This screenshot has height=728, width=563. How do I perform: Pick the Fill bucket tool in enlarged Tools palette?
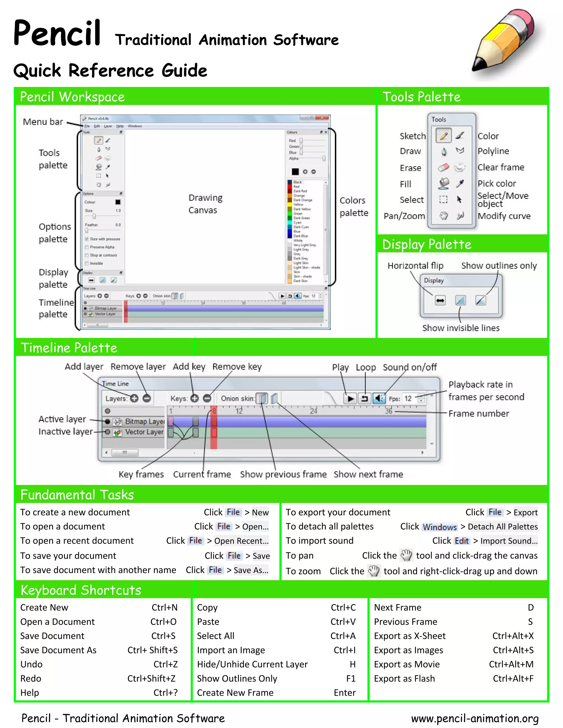[444, 183]
